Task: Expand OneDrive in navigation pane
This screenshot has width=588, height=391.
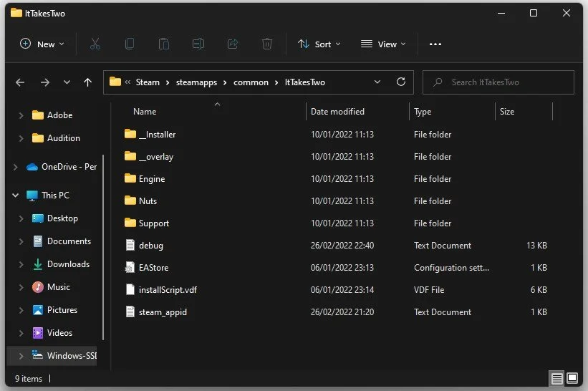Action: point(15,167)
